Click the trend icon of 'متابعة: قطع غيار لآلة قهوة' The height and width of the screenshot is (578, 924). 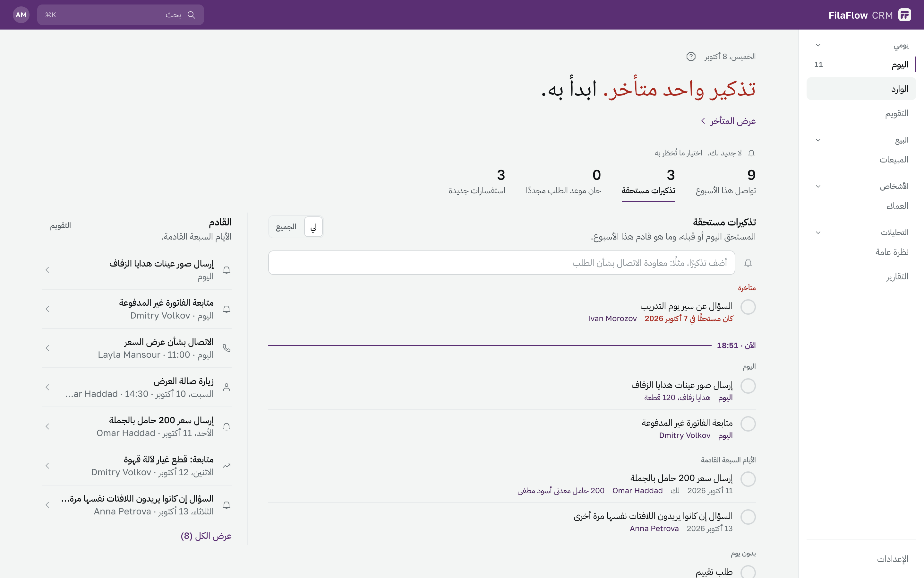(x=227, y=466)
